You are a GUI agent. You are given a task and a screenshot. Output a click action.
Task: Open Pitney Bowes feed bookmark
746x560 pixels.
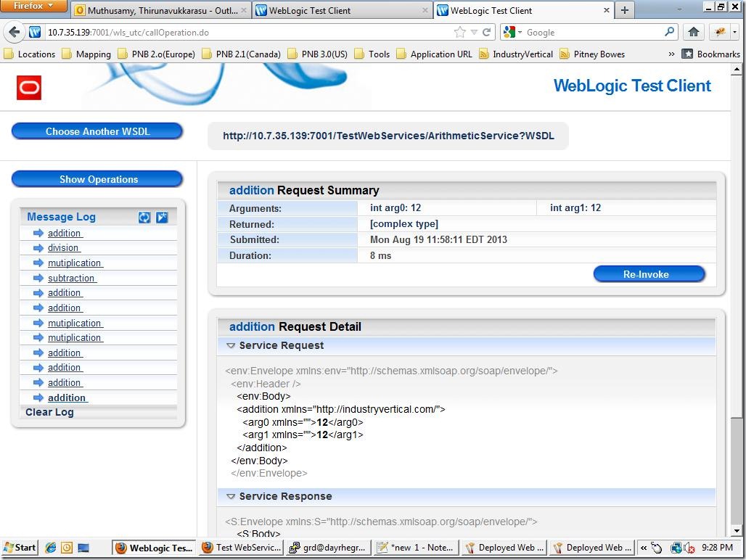point(592,54)
